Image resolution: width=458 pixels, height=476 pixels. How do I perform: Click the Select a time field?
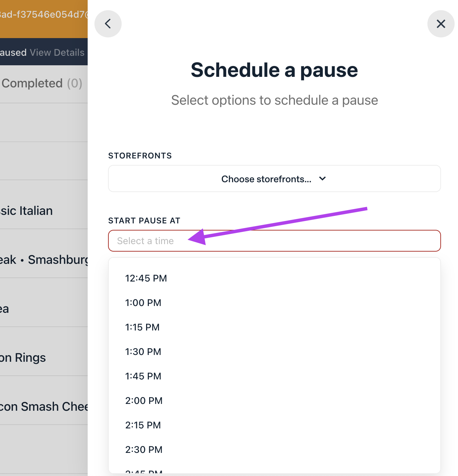coord(274,241)
